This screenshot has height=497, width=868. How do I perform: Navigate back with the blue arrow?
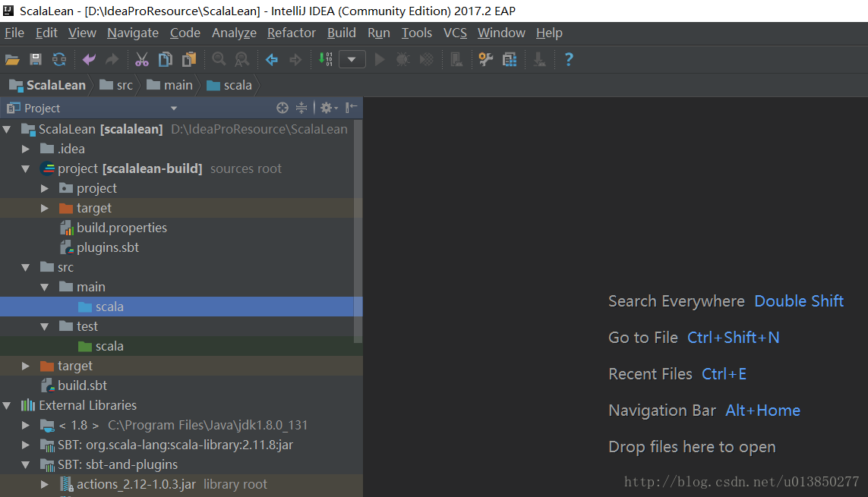click(272, 59)
